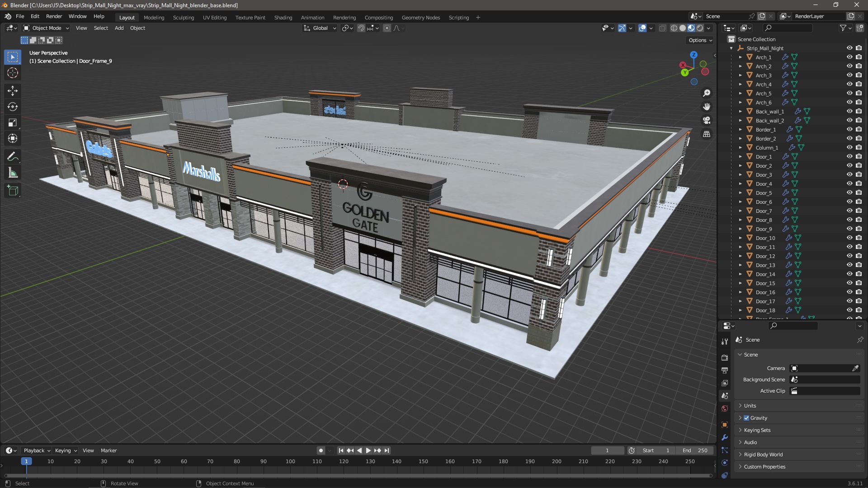Play the animation forward
The height and width of the screenshot is (488, 868).
click(368, 450)
